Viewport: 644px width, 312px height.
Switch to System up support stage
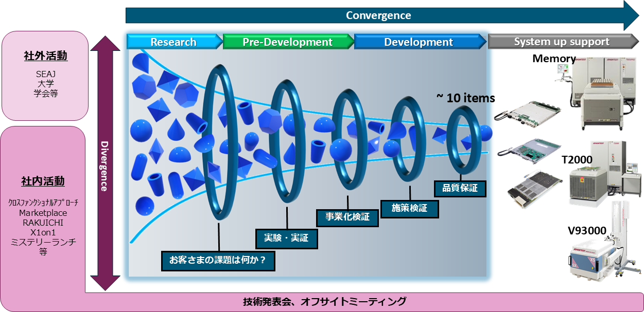pos(561,42)
